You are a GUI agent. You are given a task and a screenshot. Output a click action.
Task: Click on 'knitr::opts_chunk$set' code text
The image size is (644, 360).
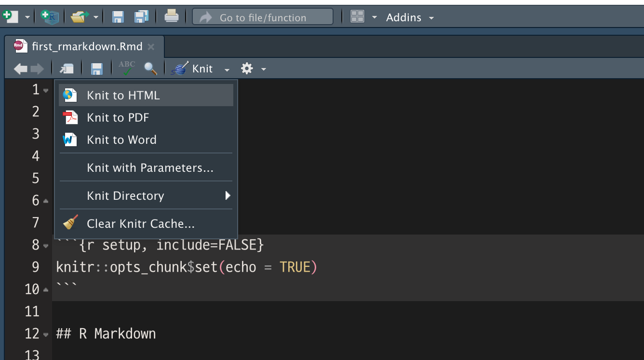[137, 267]
